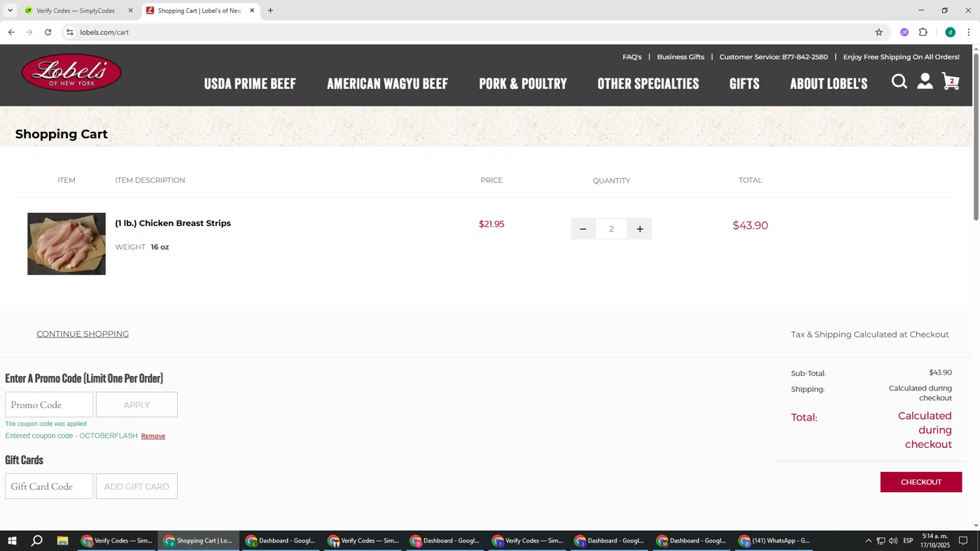Show hidden system tray icons
This screenshot has height=551, width=980.
pyautogui.click(x=868, y=541)
